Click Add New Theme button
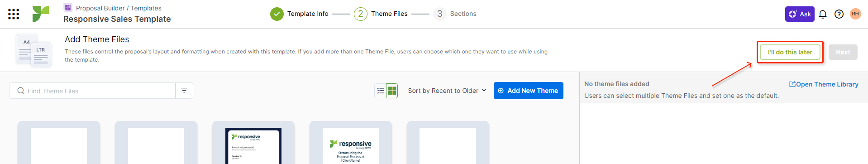The height and width of the screenshot is (164, 868). pyautogui.click(x=529, y=91)
